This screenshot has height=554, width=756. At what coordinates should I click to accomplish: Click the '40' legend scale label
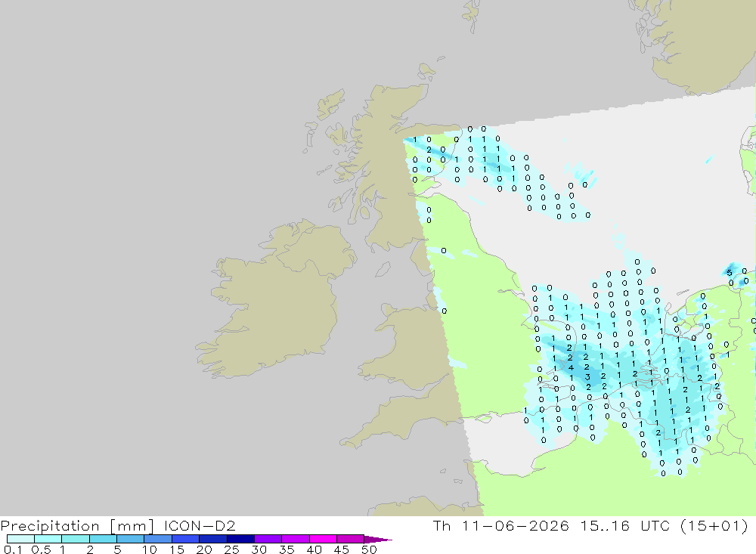click(314, 549)
